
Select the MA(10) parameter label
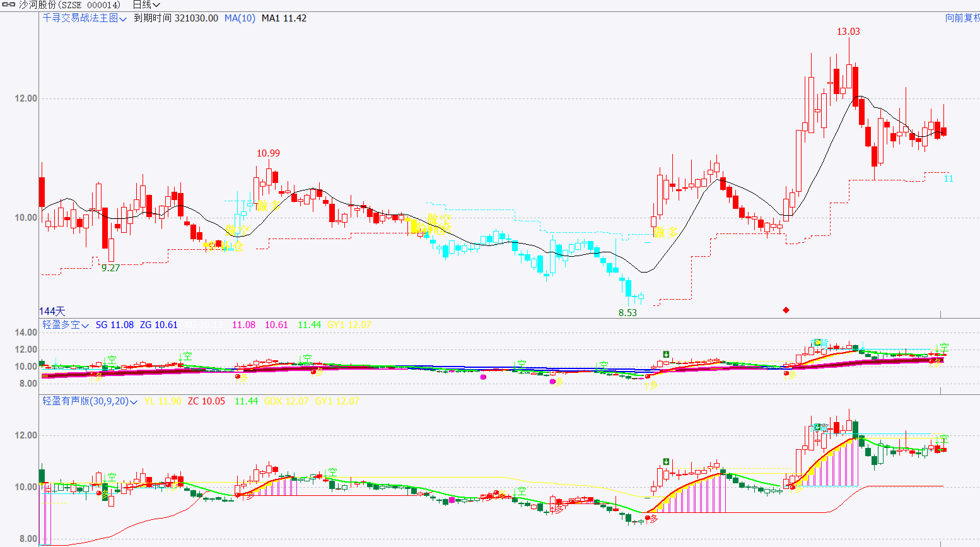(x=240, y=18)
